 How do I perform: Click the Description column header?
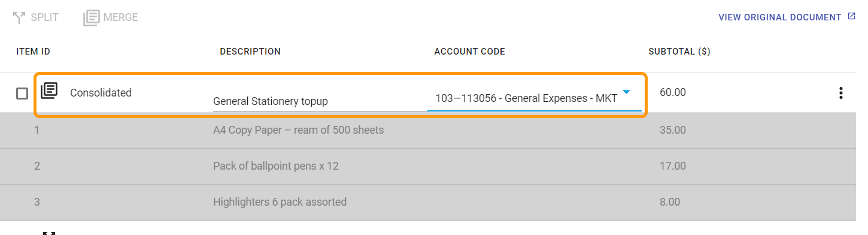250,52
